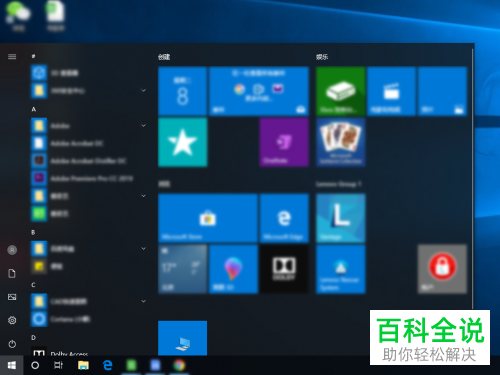This screenshot has height=375, width=500.
Task: Open the wide Mail tile
Action: [x=259, y=91]
